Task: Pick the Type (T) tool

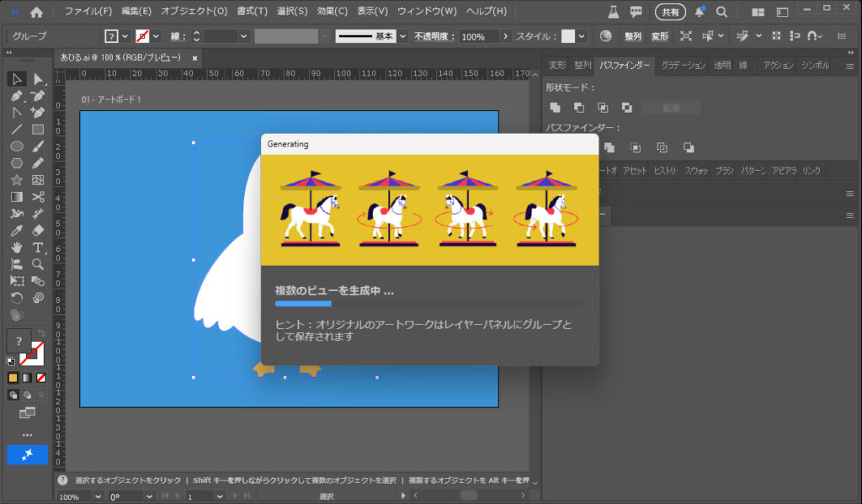Action: click(x=38, y=247)
